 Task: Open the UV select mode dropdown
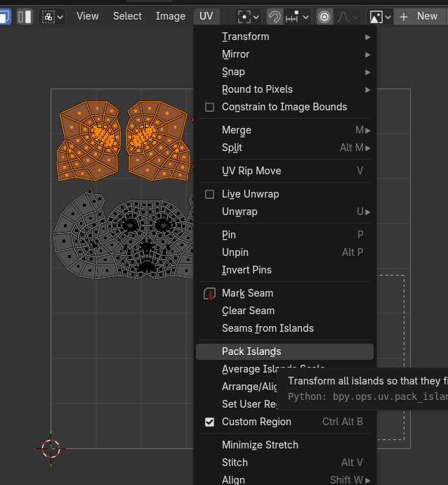(x=52, y=17)
